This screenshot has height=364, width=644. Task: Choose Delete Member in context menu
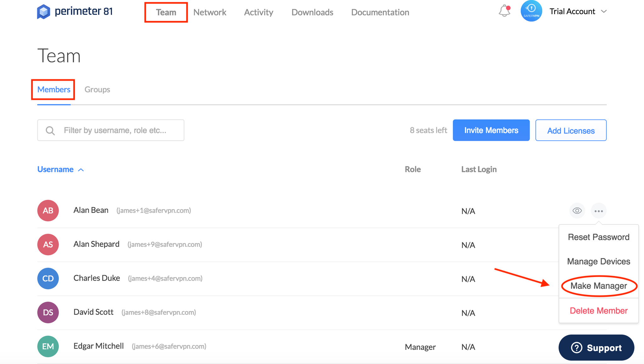[x=598, y=310]
